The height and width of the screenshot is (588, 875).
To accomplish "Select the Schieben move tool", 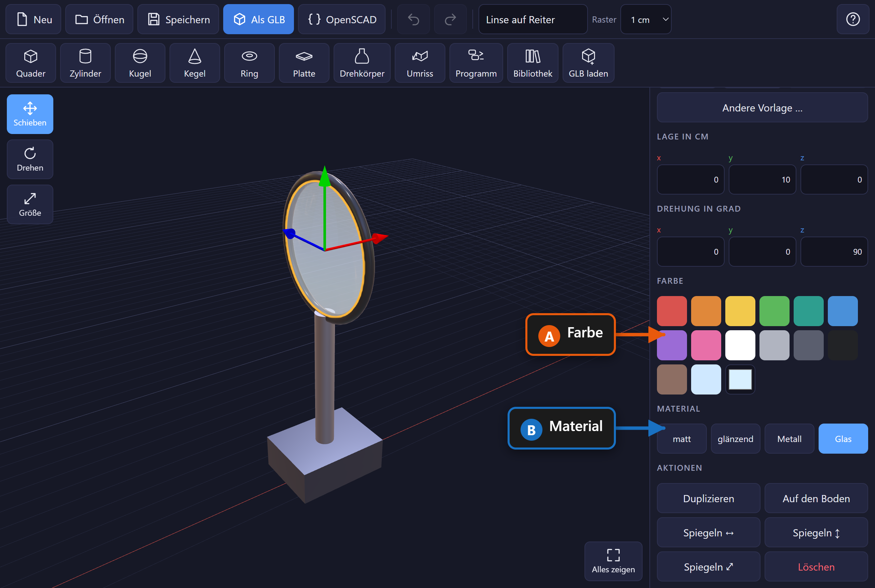I will (x=30, y=115).
